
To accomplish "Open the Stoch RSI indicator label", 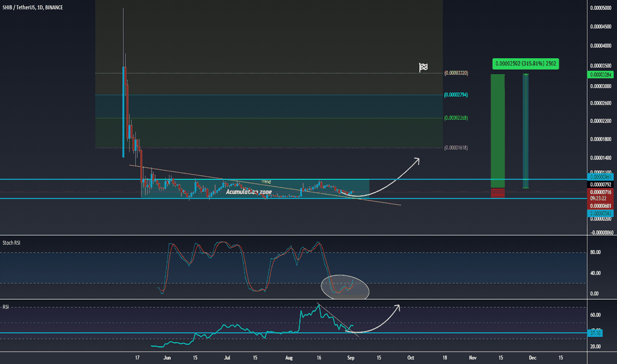I will coord(11,243).
